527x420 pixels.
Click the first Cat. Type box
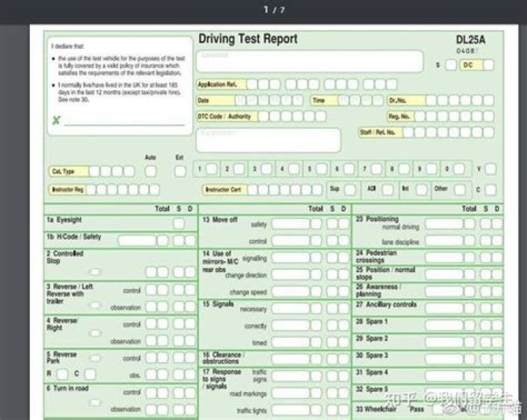pos(94,171)
